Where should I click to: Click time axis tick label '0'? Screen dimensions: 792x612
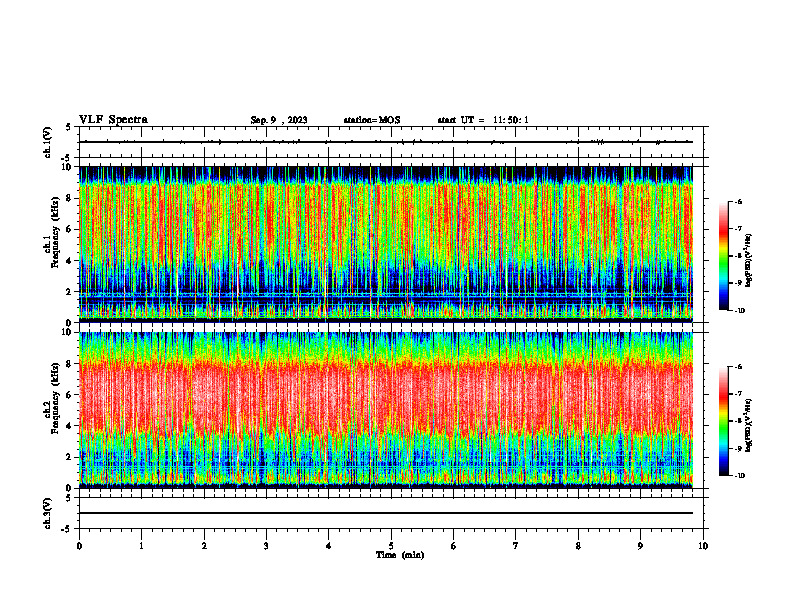(x=79, y=546)
